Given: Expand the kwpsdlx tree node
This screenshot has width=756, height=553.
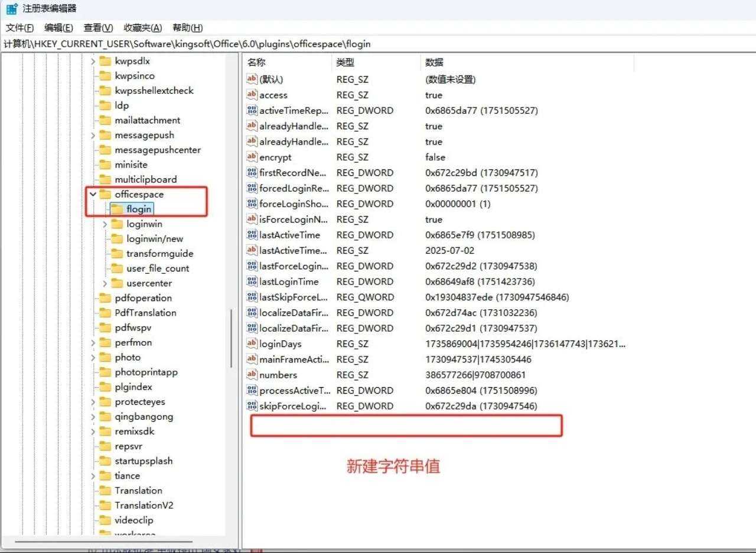Looking at the screenshot, I should click(x=93, y=61).
